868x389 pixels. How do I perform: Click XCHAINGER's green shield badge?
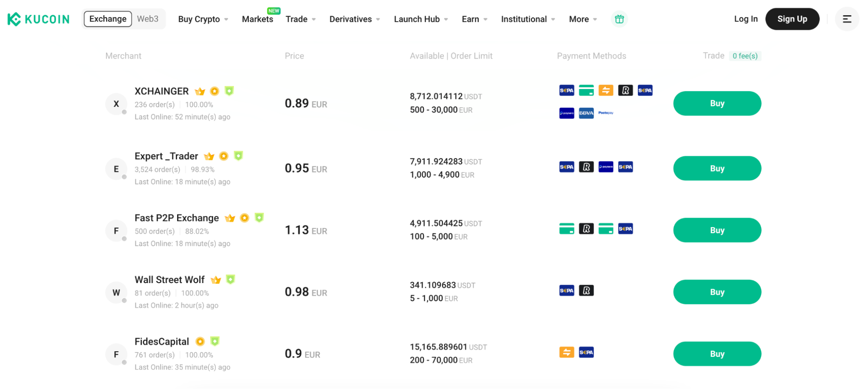tap(229, 91)
